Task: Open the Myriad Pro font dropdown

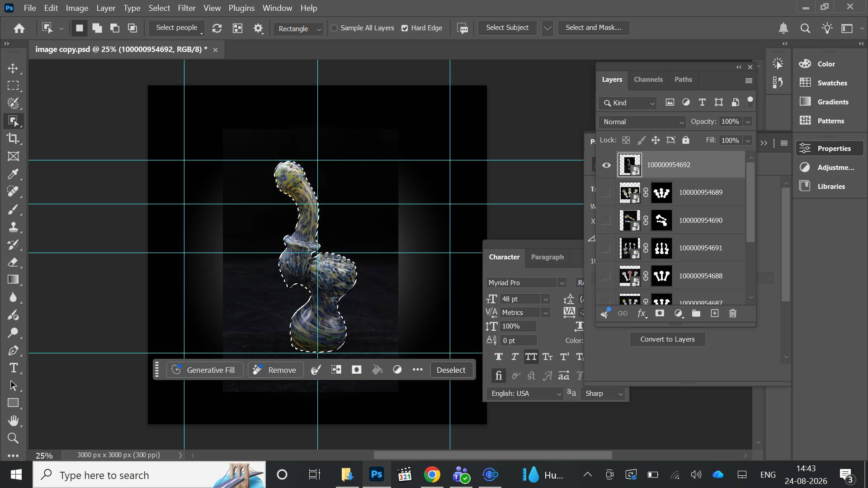Action: tap(527, 282)
